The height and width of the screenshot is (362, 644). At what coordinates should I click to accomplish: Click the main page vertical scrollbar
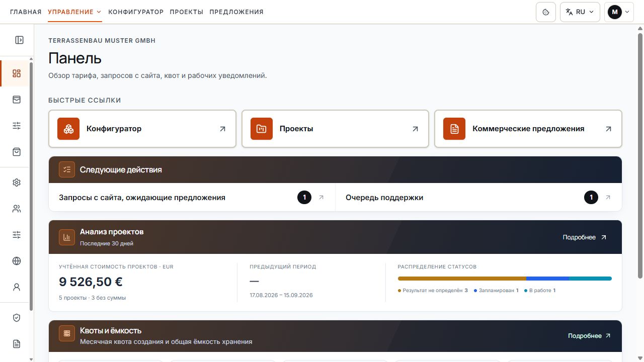[x=640, y=155]
